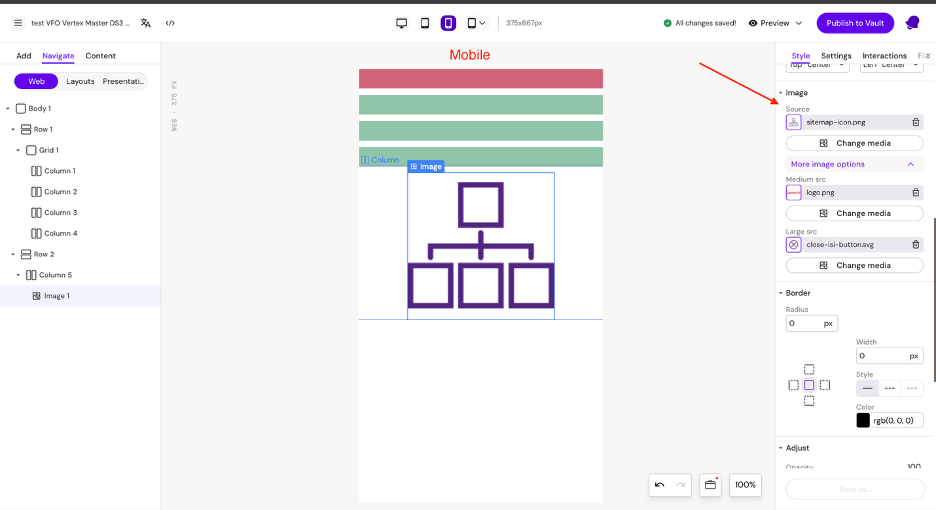Collapse the Row 1 tree node
Image resolution: width=936 pixels, height=510 pixels.
(x=13, y=129)
